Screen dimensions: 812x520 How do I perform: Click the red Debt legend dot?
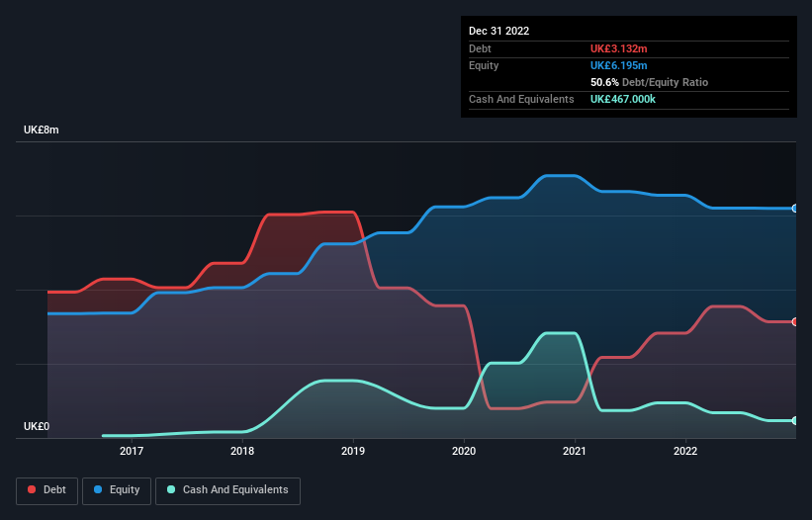click(32, 489)
